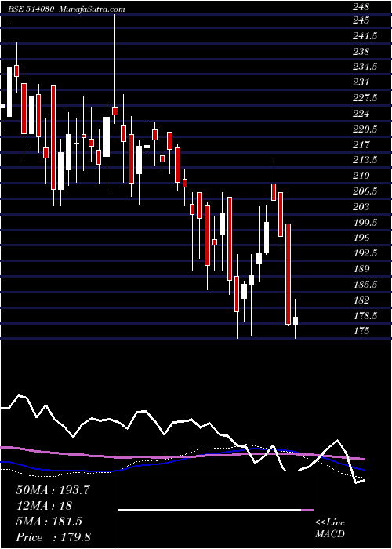Click the 196 price axis label
This screenshot has height=549, width=392.
pyautogui.click(x=361, y=238)
